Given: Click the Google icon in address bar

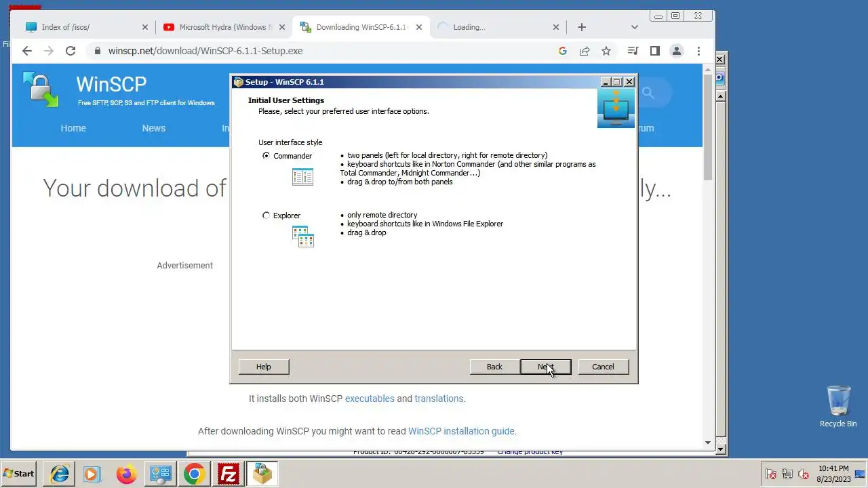Looking at the screenshot, I should [563, 51].
